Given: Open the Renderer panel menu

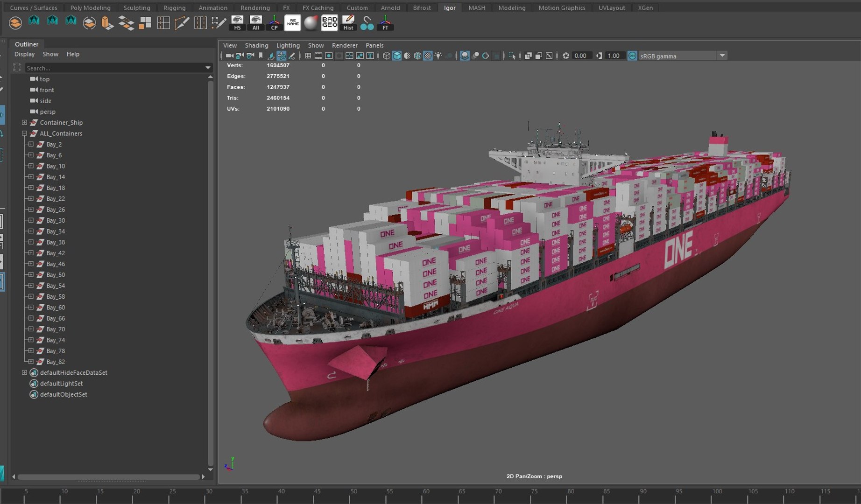Looking at the screenshot, I should tap(345, 45).
